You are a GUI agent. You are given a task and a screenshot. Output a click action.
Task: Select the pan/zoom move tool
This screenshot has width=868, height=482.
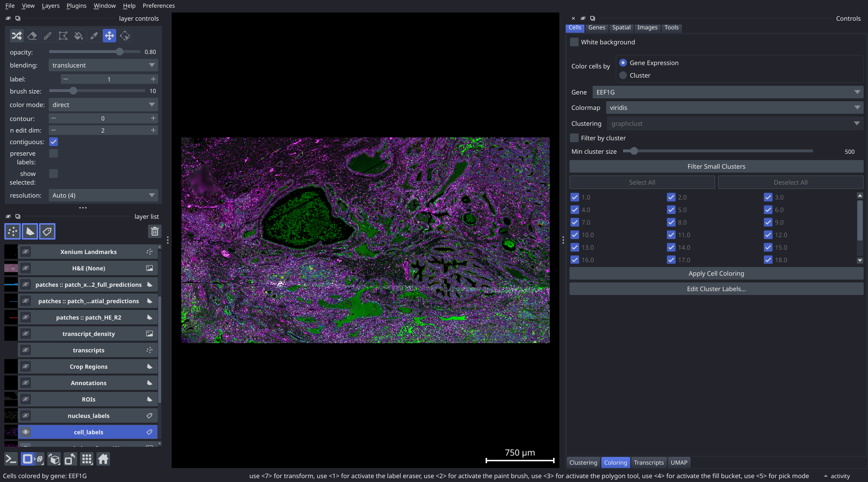pyautogui.click(x=109, y=36)
